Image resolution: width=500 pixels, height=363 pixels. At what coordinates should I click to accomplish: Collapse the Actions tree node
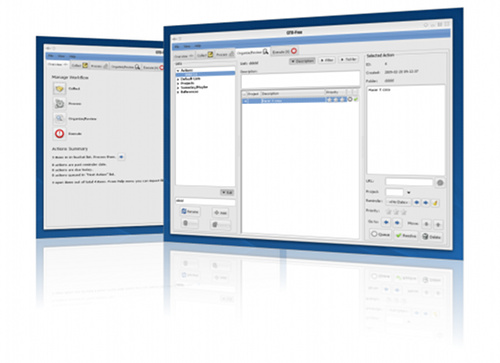coord(178,71)
